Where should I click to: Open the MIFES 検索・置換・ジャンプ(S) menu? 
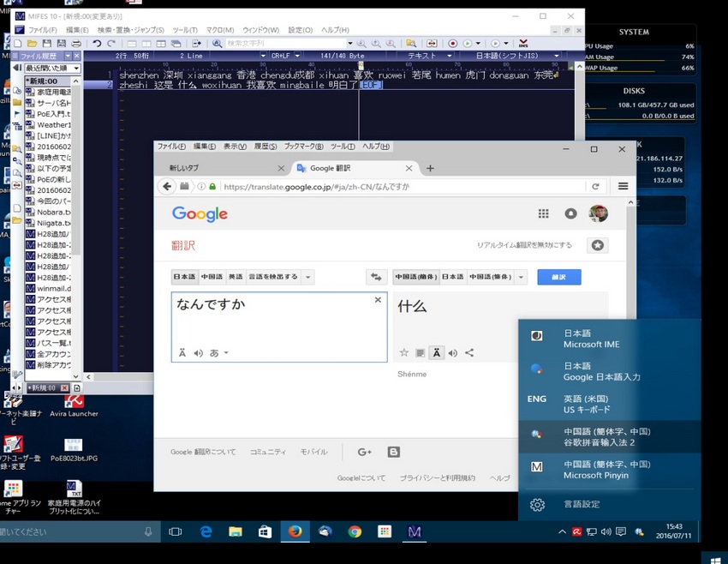coord(131,30)
